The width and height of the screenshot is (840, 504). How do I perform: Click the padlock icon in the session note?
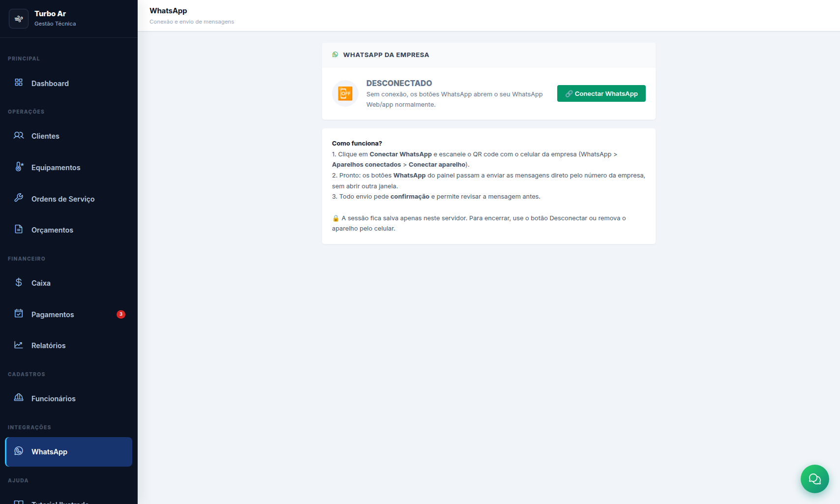pyautogui.click(x=336, y=218)
